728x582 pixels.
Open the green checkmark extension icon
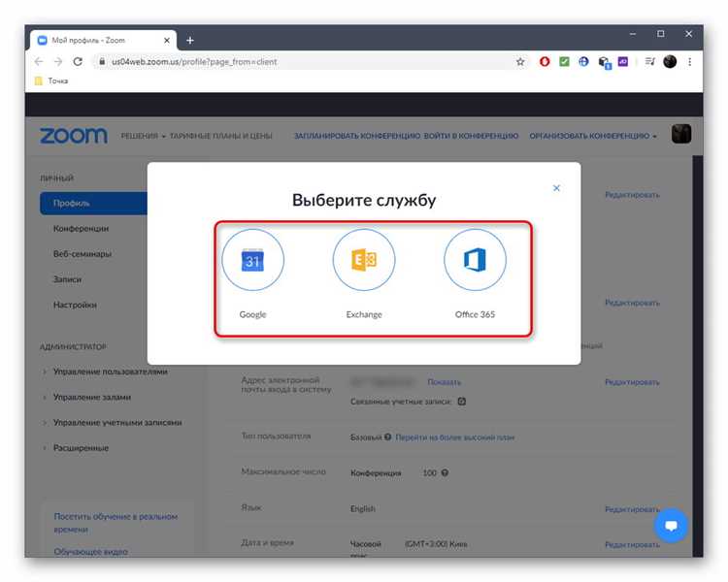(x=564, y=61)
